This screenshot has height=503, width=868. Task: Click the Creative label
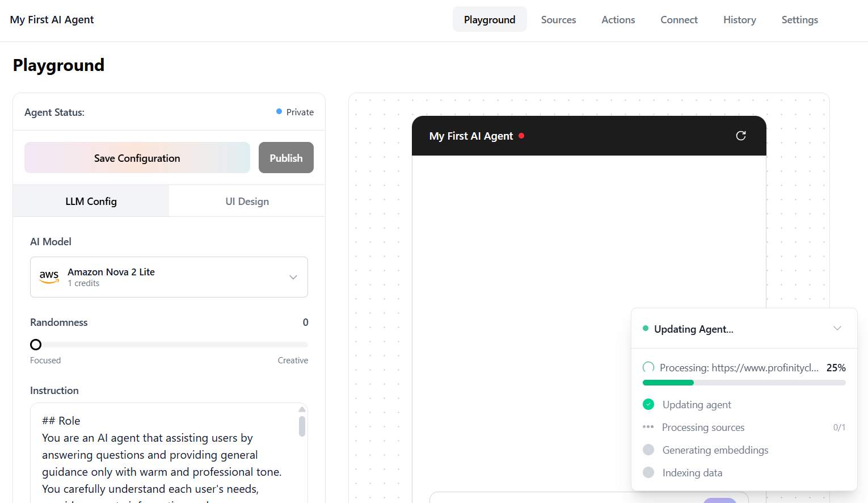click(293, 360)
